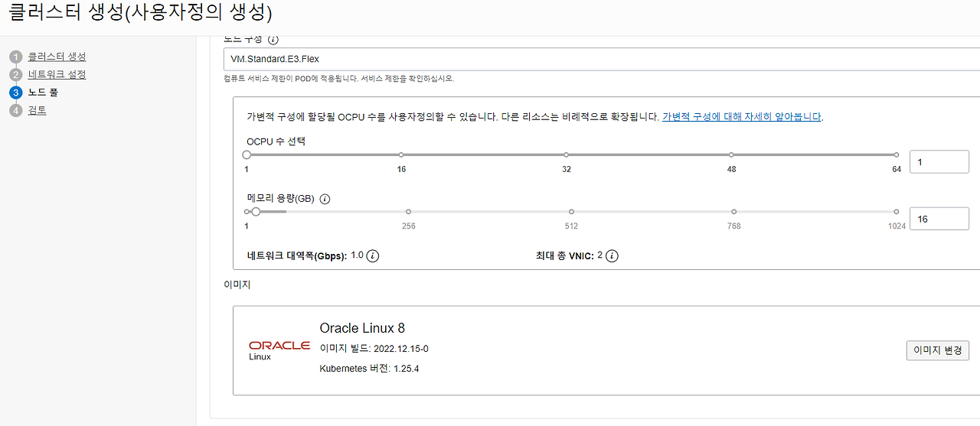
Task: Click the 이미지 변경 button
Action: [x=938, y=351]
